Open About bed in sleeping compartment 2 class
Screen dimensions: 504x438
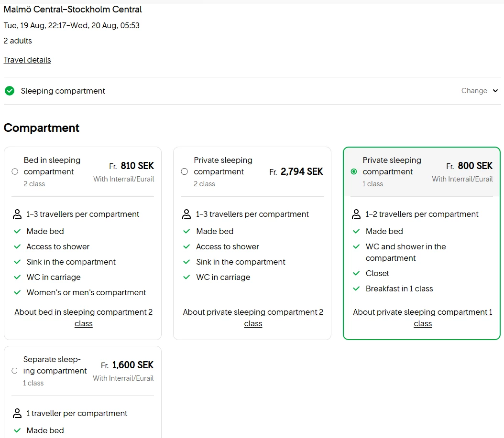click(x=83, y=318)
